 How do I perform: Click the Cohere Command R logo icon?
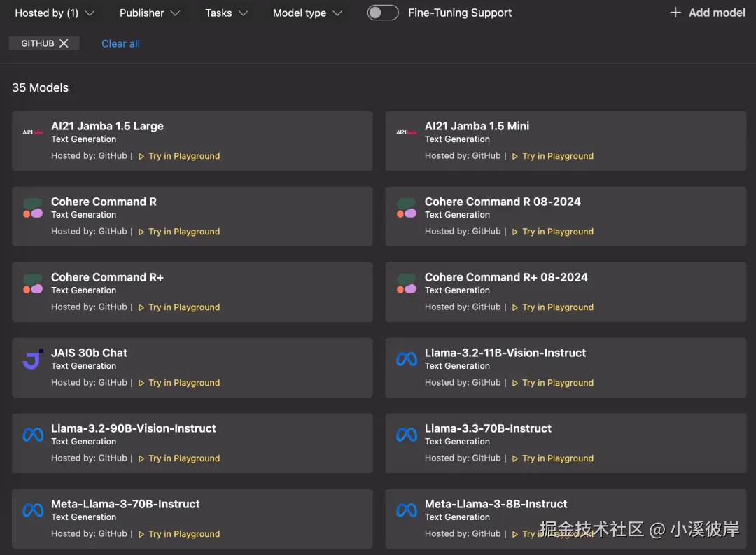[33, 208]
